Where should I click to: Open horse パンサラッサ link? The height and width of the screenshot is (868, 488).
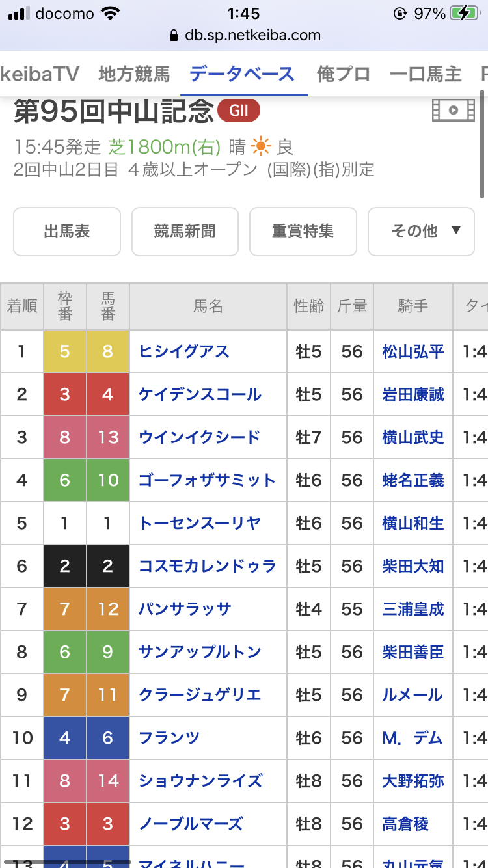click(185, 609)
